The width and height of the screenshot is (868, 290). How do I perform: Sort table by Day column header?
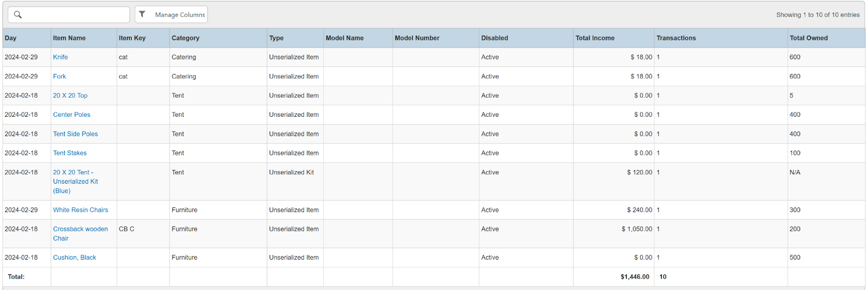tap(11, 38)
